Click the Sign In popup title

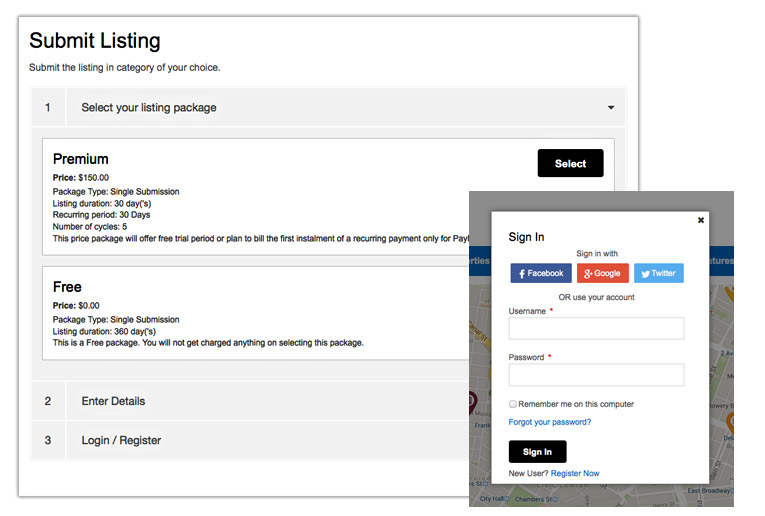[526, 237]
